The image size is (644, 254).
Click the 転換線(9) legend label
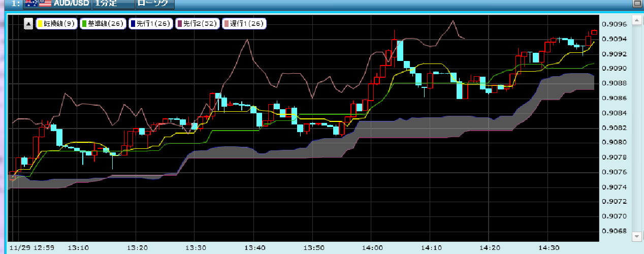[x=57, y=23]
